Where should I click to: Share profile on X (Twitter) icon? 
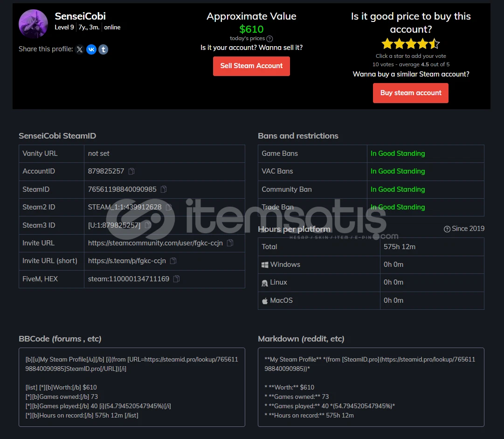click(x=80, y=49)
